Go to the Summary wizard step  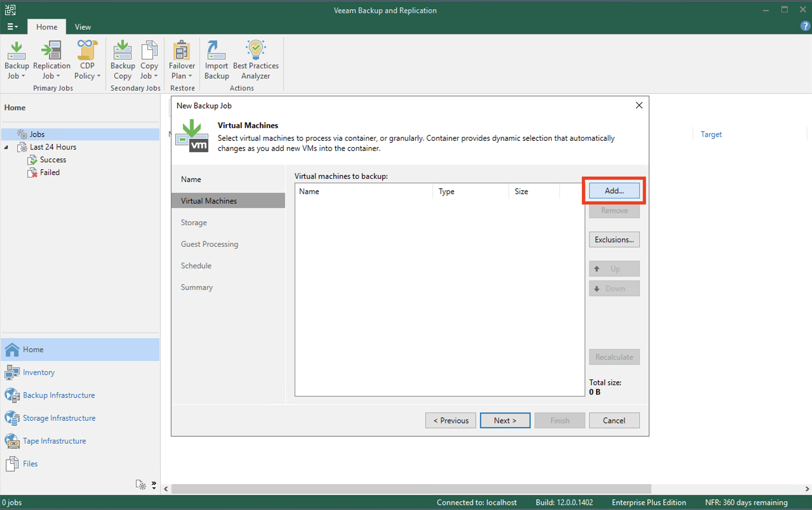tap(196, 287)
